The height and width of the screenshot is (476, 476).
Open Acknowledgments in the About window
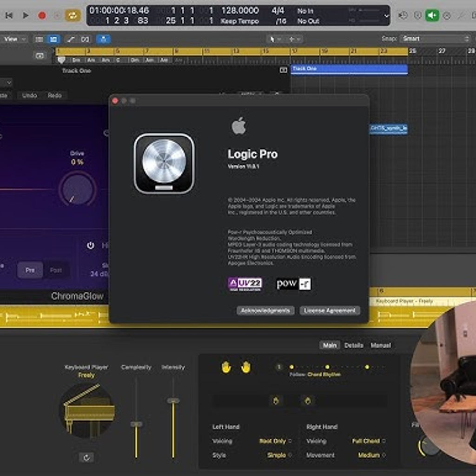coord(265,311)
